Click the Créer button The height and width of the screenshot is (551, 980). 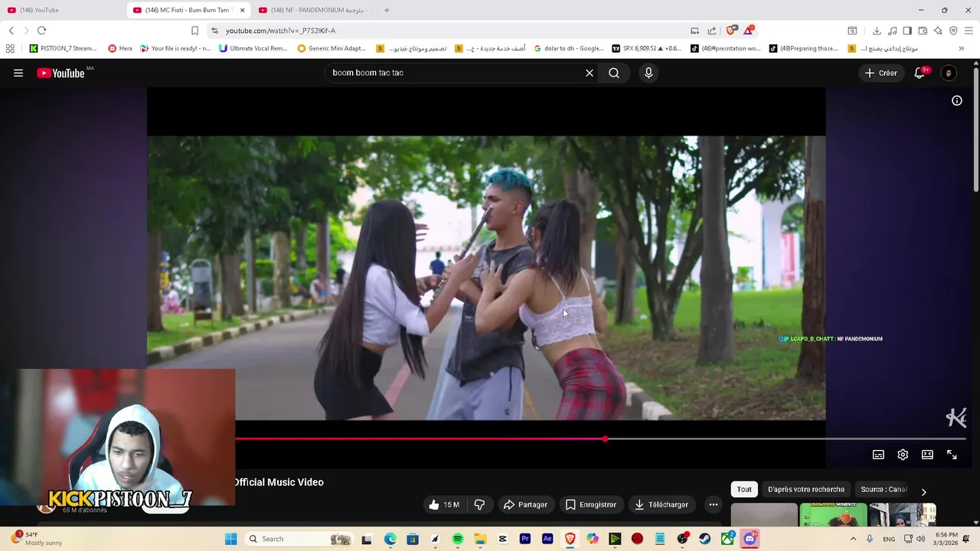(x=881, y=73)
